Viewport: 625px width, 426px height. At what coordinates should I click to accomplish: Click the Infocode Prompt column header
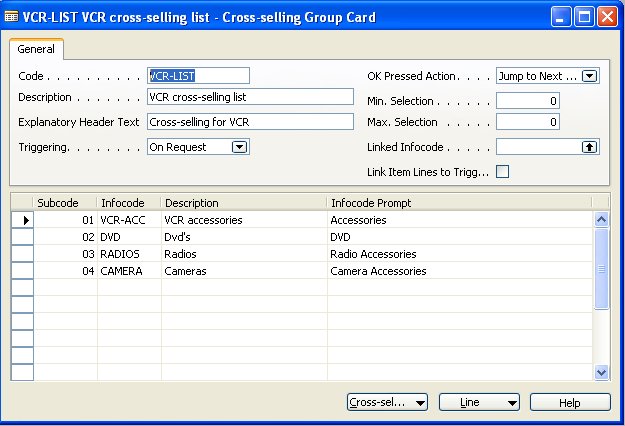pyautogui.click(x=460, y=202)
